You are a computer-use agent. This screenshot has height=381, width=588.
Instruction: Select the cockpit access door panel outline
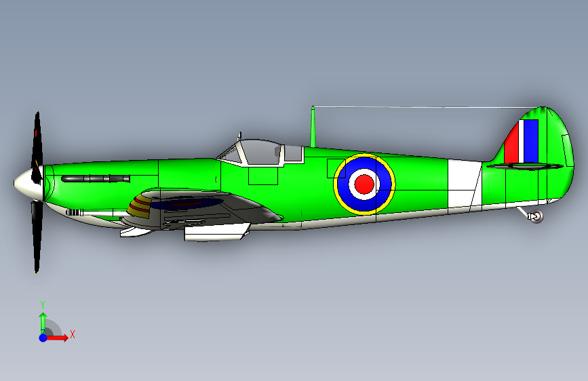click(x=263, y=176)
